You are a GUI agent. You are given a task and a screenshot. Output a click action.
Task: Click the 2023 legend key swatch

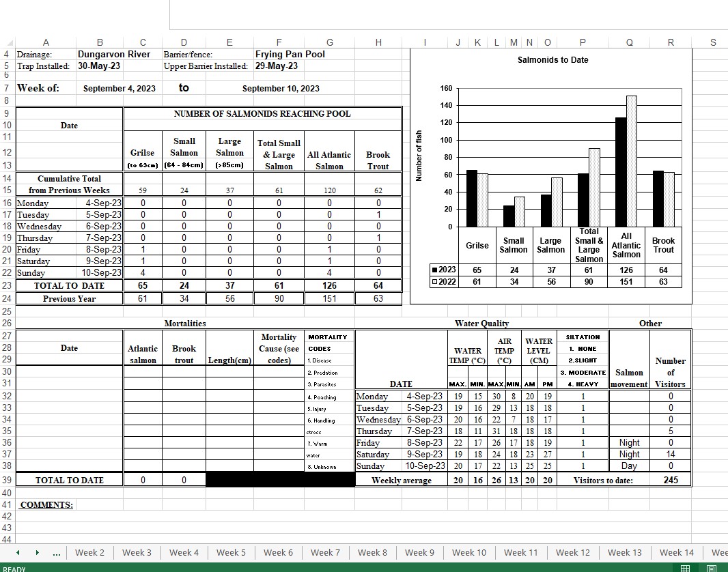[434, 270]
